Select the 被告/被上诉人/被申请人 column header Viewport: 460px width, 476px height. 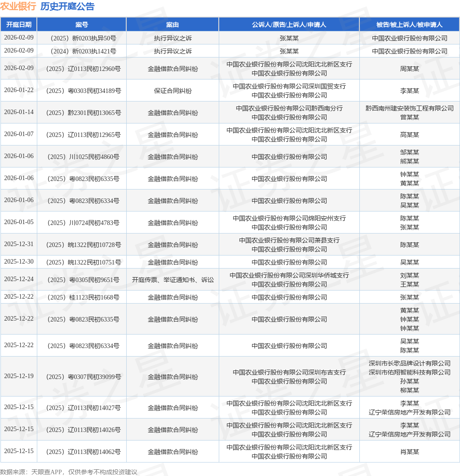pos(409,25)
